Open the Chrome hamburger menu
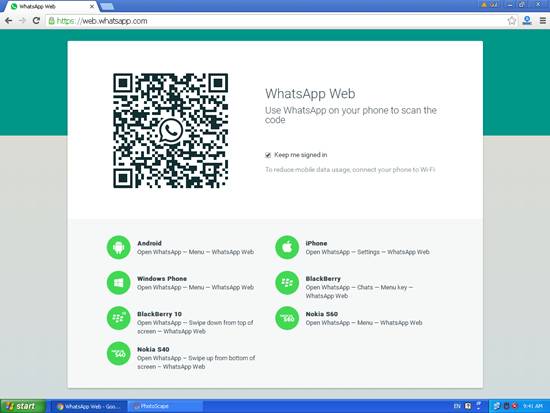 (x=543, y=21)
